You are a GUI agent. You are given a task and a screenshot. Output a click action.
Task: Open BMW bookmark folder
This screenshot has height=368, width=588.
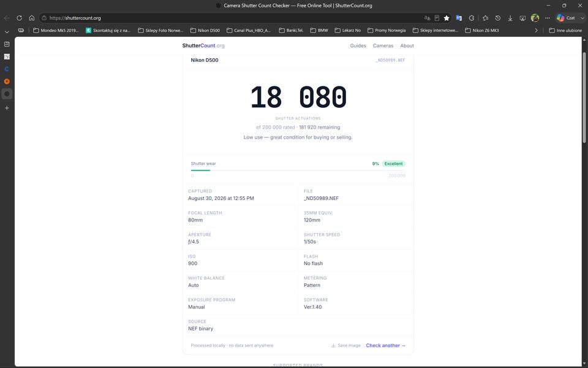pyautogui.click(x=319, y=31)
